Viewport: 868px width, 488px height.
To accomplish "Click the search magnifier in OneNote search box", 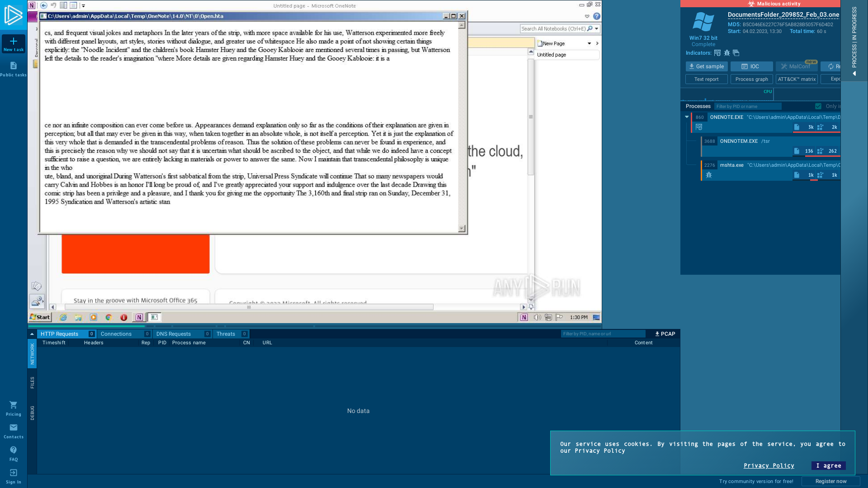I will pos(590,28).
